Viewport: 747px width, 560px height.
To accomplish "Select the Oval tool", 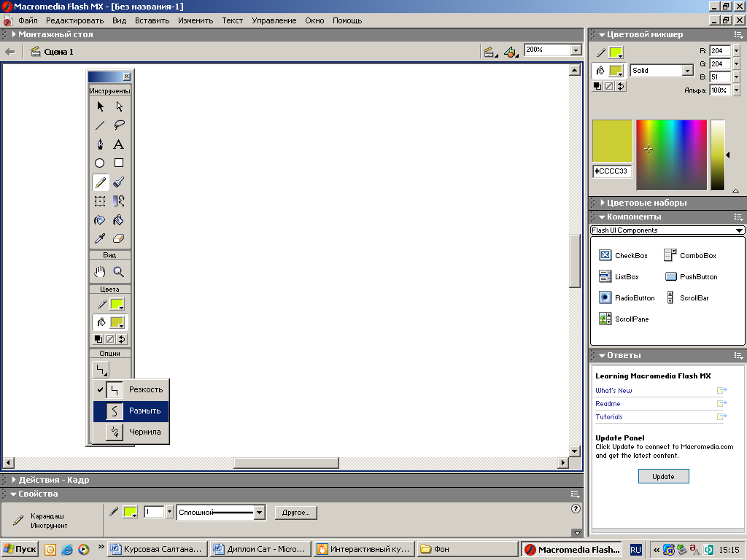I will click(x=100, y=163).
